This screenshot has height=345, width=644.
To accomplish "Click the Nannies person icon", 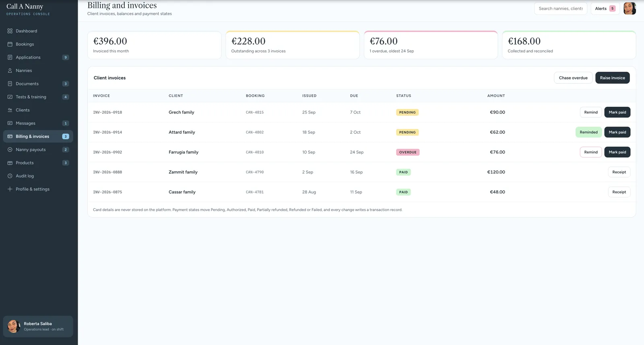I will (10, 71).
